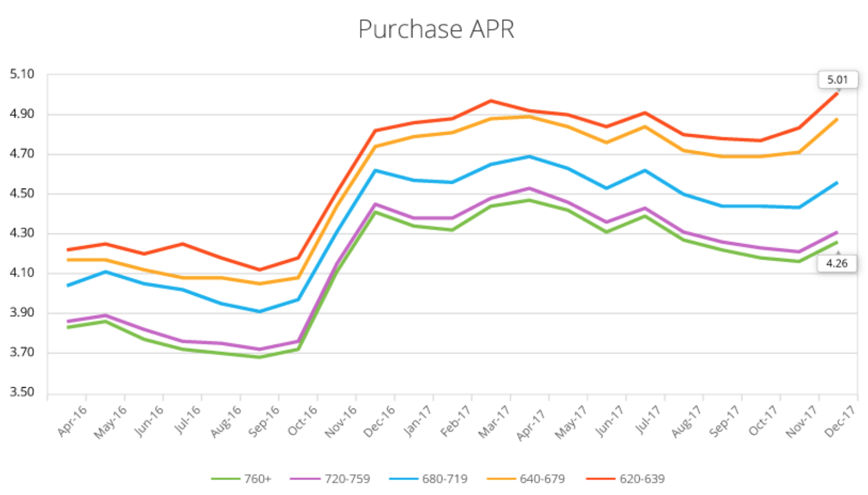Toggle the 760+ series in the legend
The height and width of the screenshot is (495, 868).
coord(257,479)
